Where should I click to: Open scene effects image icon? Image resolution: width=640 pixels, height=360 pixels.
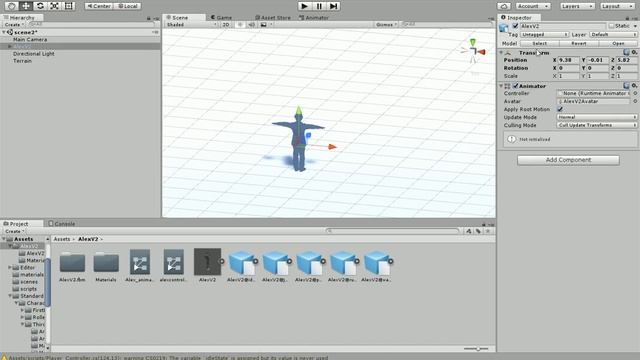(x=264, y=24)
